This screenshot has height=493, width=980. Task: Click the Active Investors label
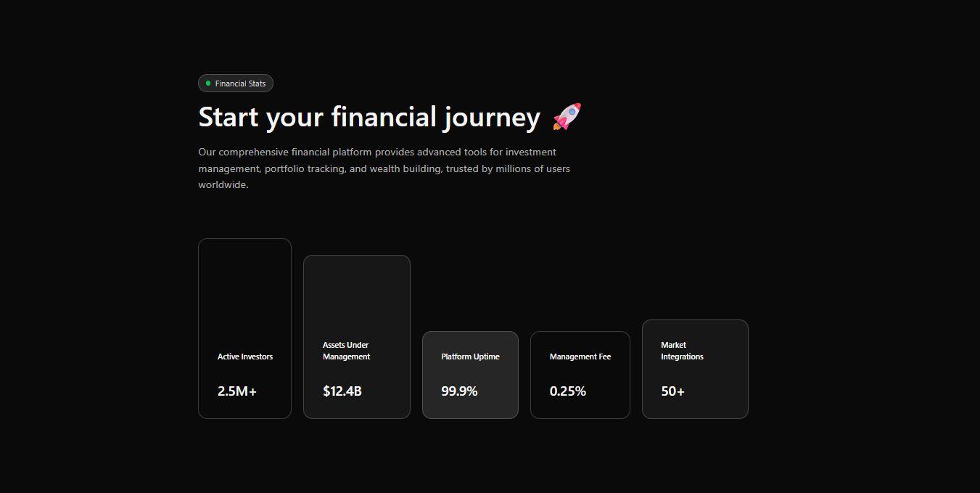pyautogui.click(x=245, y=356)
